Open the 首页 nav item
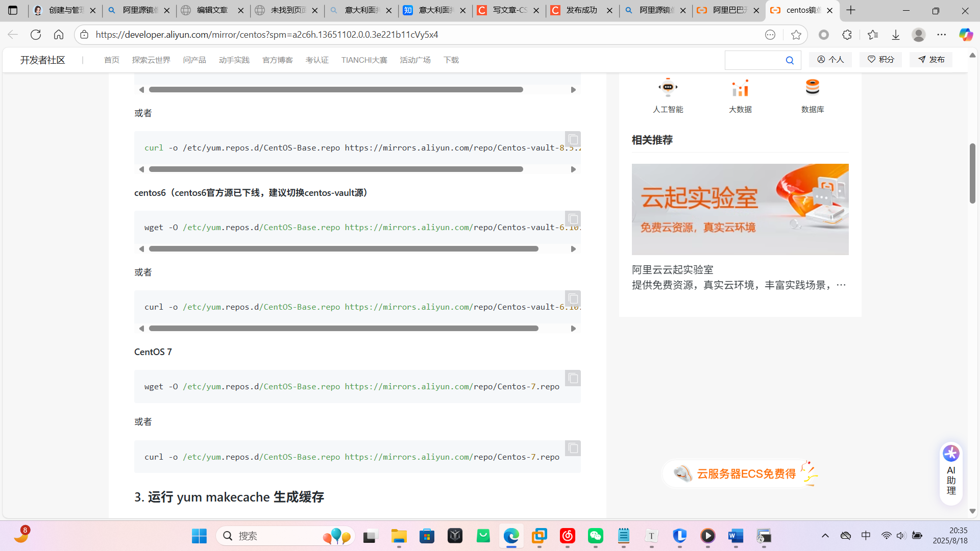This screenshot has height=551, width=980. click(111, 60)
